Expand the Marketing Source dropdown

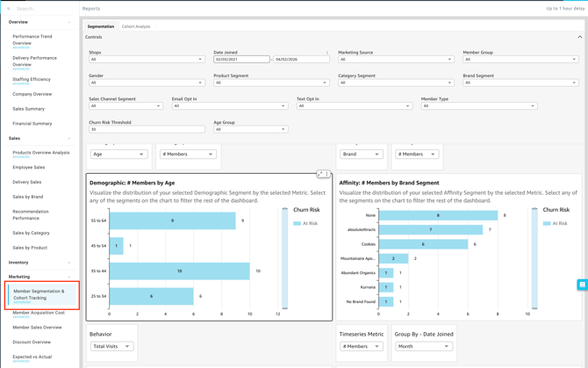pos(396,60)
